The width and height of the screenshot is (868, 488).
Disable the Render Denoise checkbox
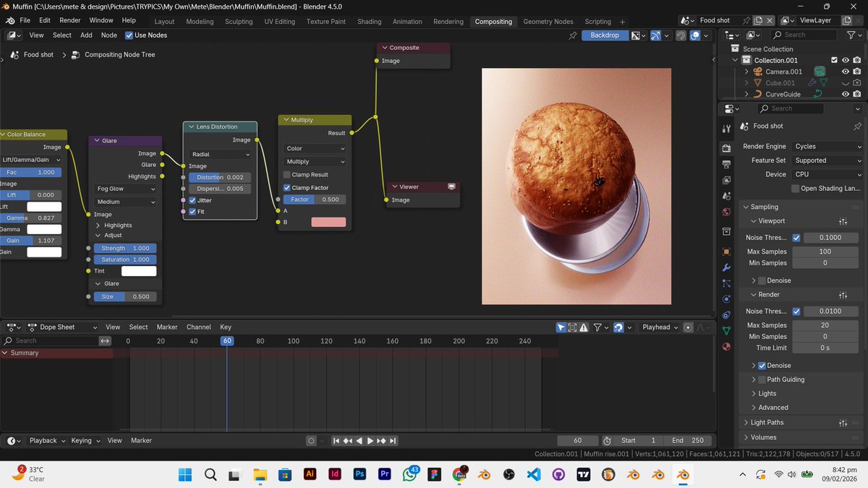(x=762, y=366)
